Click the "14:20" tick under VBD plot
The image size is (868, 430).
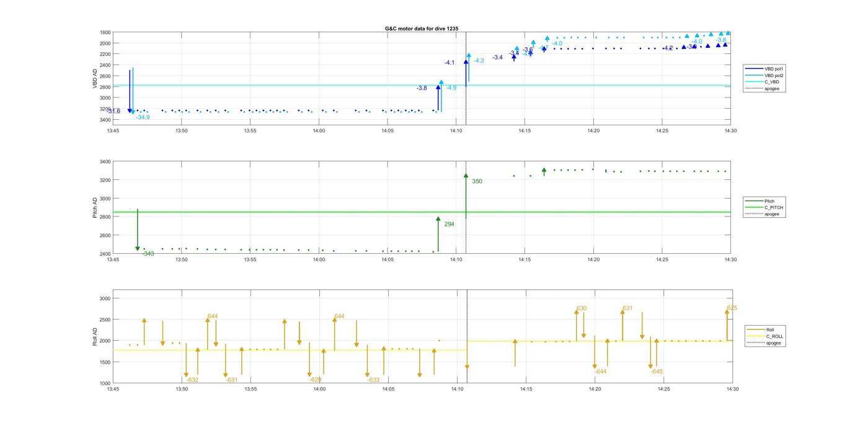(593, 130)
